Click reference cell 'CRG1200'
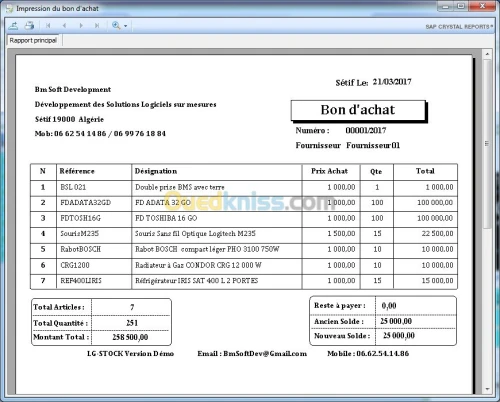Screen dimensions: 500x402 (x=75, y=265)
